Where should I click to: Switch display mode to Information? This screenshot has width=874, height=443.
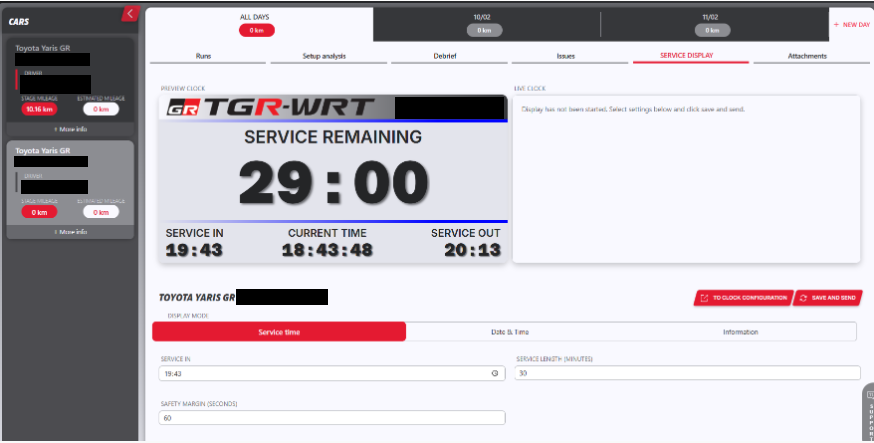coord(740,332)
